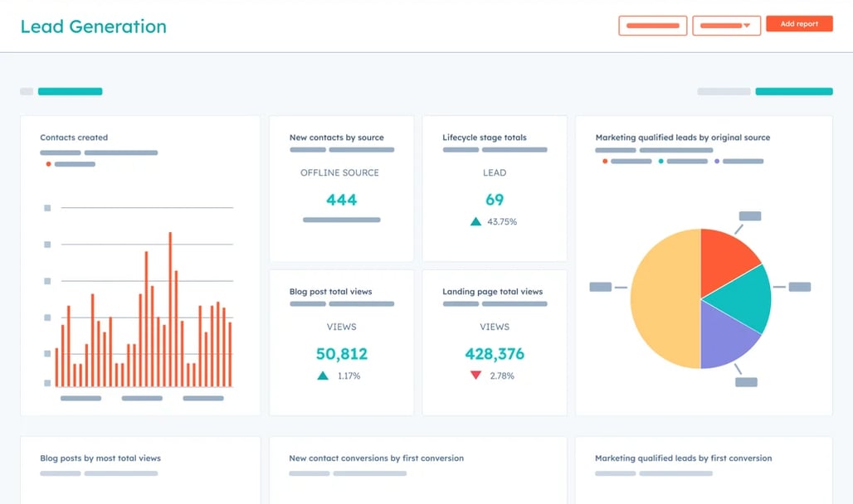
Task: Click the 444 offline source metric
Action: [x=340, y=199]
